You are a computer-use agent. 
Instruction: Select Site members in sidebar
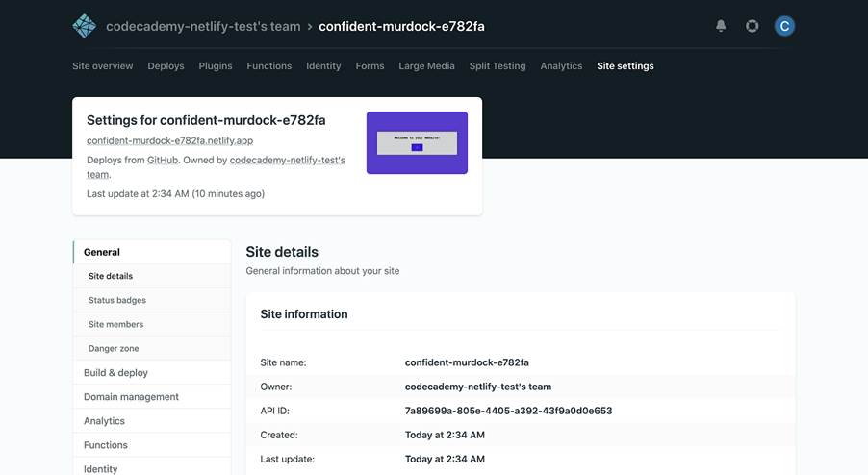pos(116,324)
